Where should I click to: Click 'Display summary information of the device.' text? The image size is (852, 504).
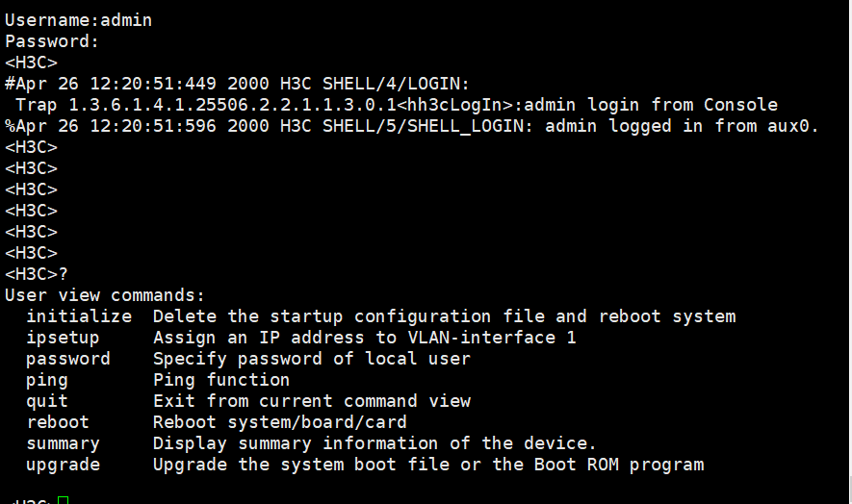pos(374,443)
